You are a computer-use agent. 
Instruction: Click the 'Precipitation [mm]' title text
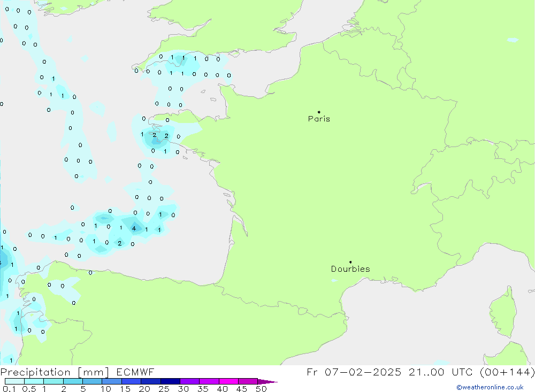click(55, 372)
